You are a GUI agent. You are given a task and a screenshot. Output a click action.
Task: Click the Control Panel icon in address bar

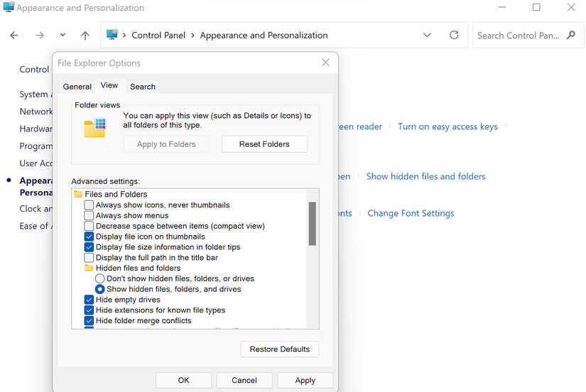point(112,35)
